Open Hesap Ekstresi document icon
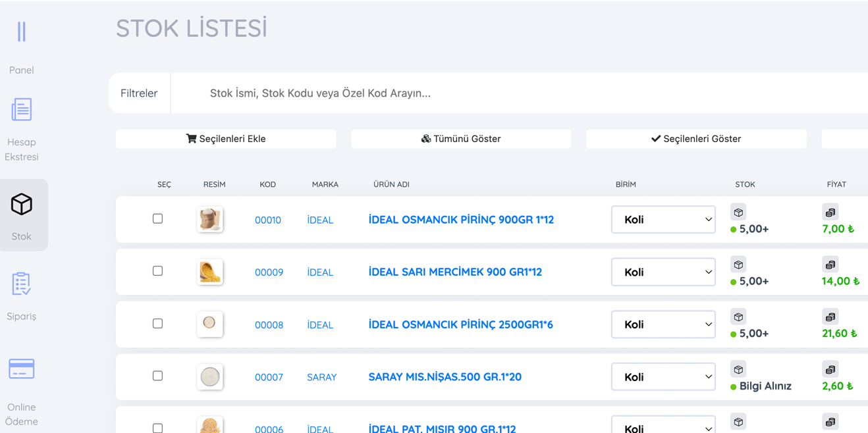Viewport: 868px width, 433px height. tap(22, 109)
